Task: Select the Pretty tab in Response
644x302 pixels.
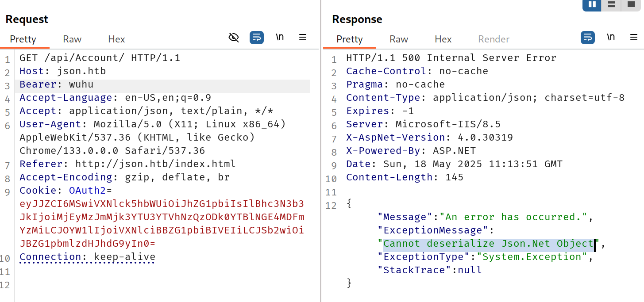Action: 349,39
